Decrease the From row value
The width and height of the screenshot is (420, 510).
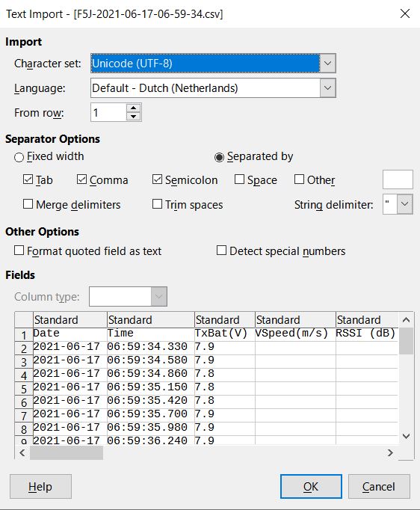[133, 117]
